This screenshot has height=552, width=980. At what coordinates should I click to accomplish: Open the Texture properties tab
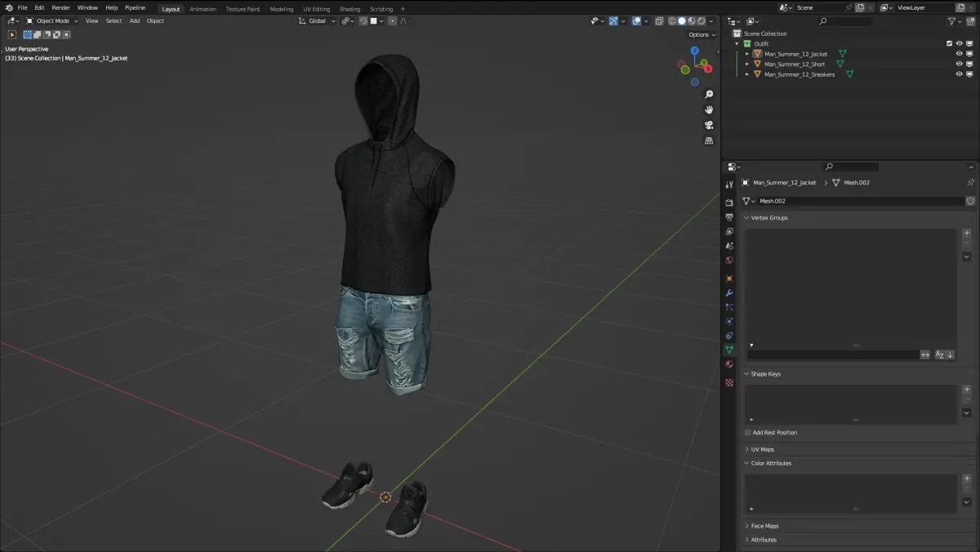[x=729, y=382]
